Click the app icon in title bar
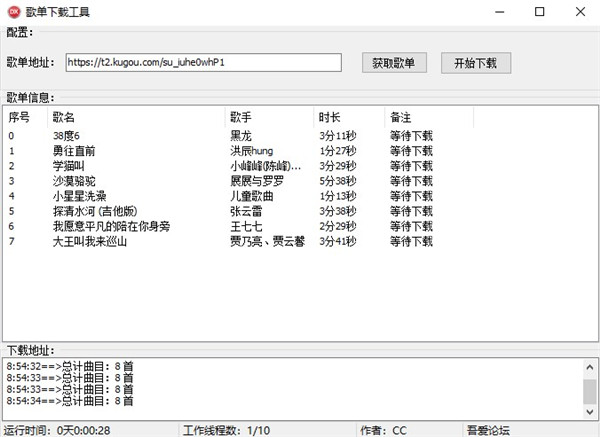 point(13,12)
